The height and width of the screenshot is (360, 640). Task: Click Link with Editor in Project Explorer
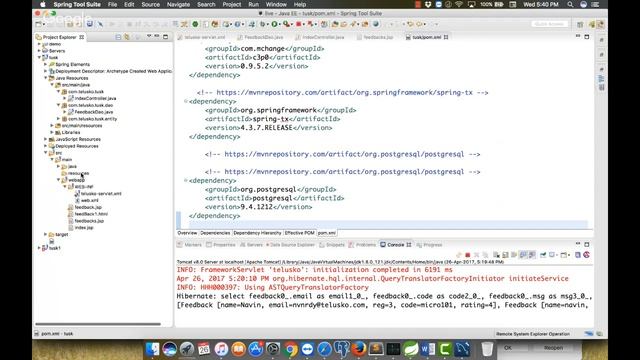pyautogui.click(x=127, y=37)
